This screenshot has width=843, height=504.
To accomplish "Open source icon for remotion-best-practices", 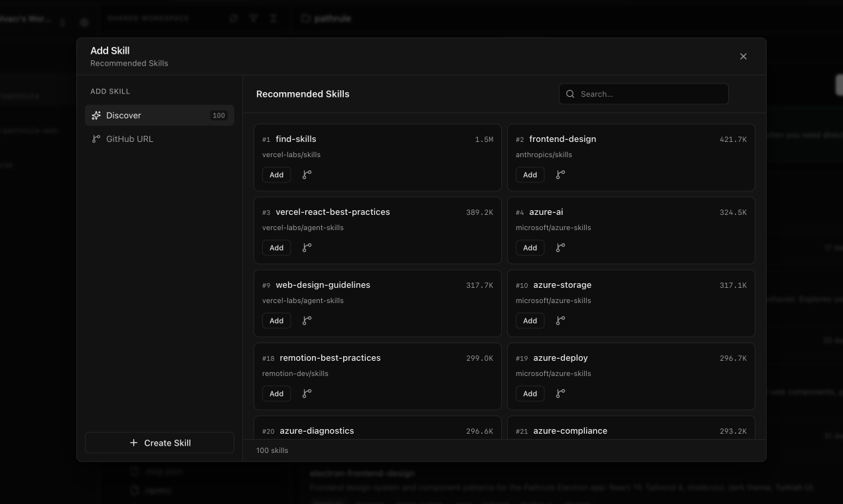I will click(307, 394).
